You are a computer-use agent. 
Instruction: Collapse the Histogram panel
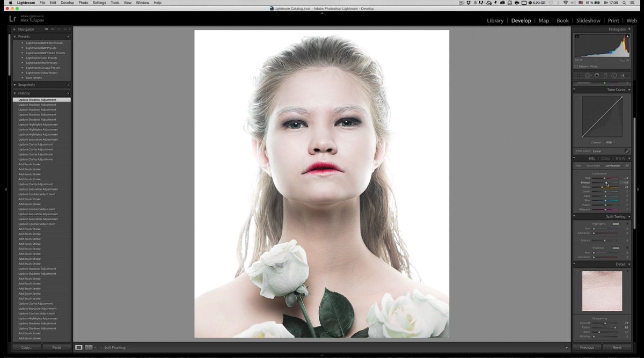[x=629, y=29]
